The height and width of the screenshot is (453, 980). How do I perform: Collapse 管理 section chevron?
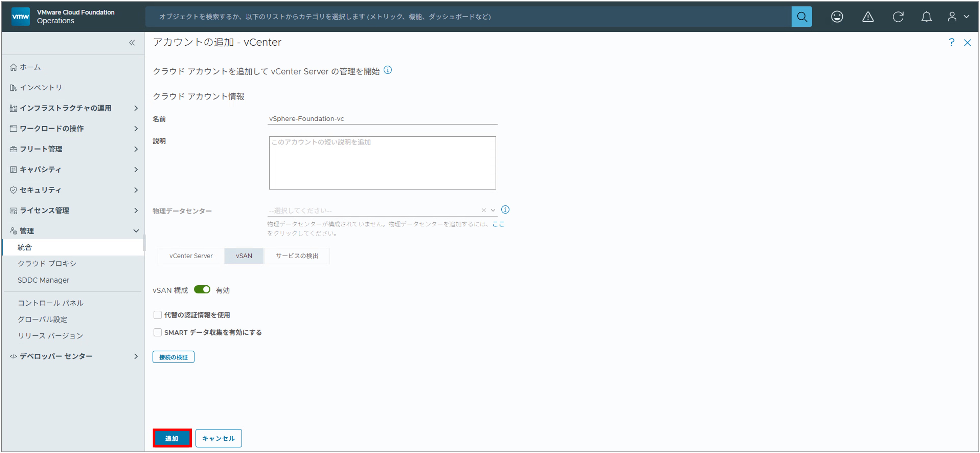136,231
